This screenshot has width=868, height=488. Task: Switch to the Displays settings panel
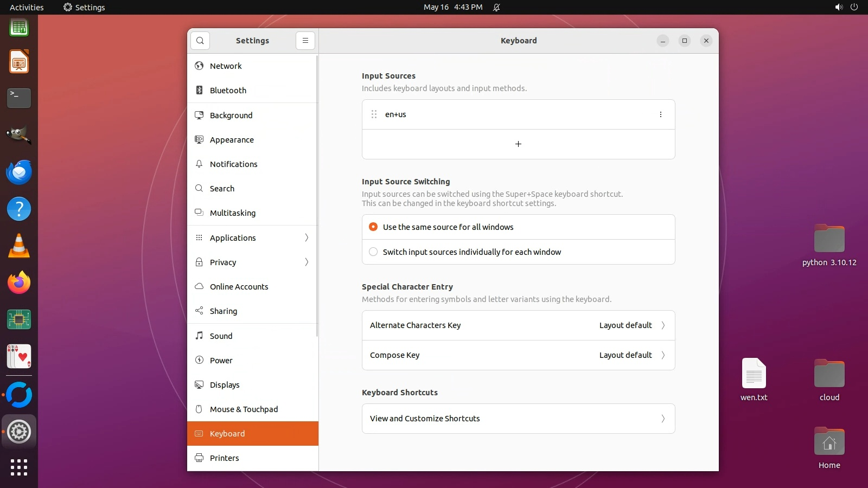pos(225,385)
